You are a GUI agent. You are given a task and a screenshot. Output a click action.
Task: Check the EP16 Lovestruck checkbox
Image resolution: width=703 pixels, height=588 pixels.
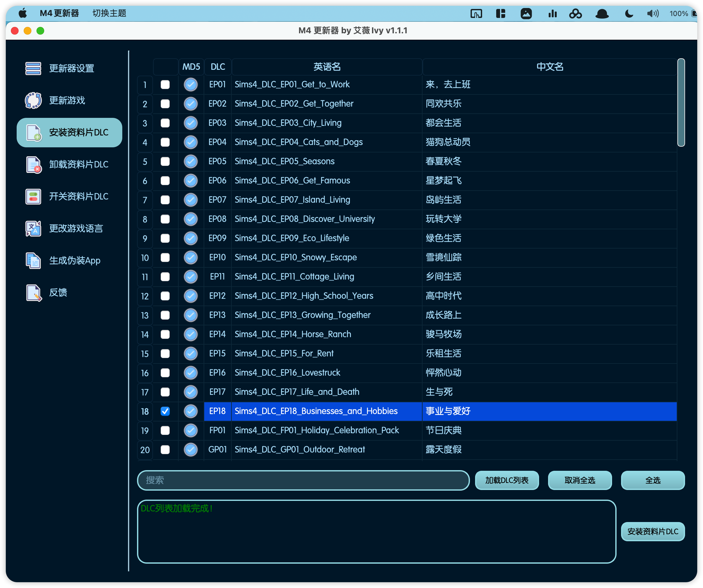(165, 373)
